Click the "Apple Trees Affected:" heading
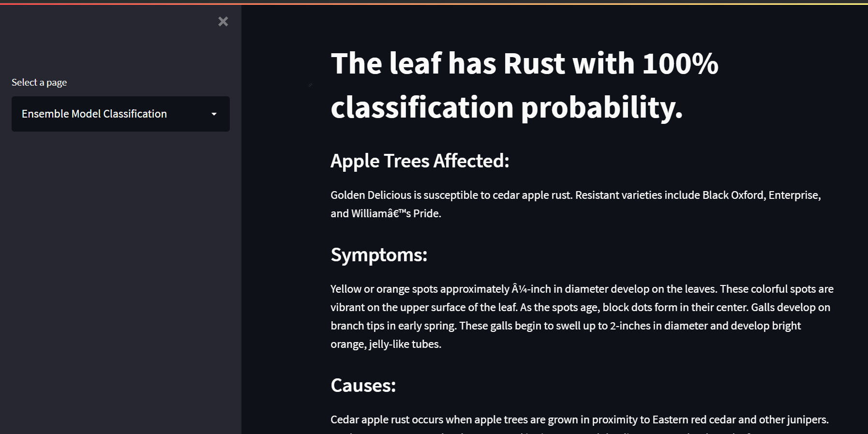 coord(419,161)
